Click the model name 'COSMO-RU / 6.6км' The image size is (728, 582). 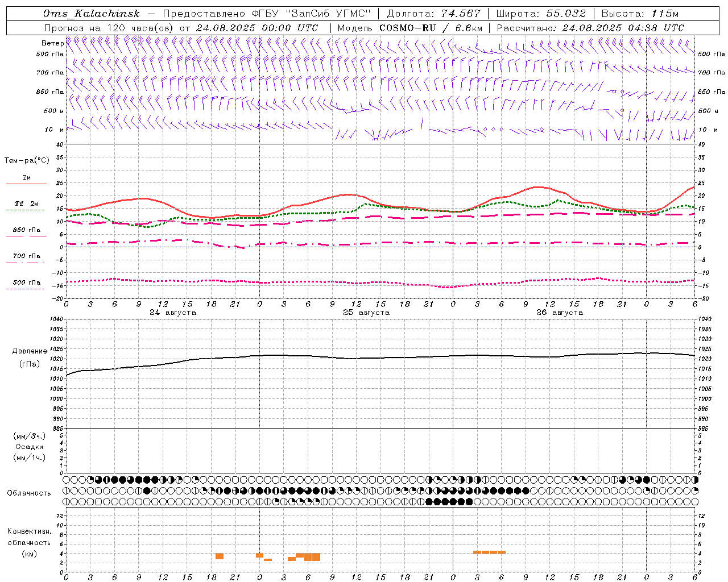(x=431, y=28)
